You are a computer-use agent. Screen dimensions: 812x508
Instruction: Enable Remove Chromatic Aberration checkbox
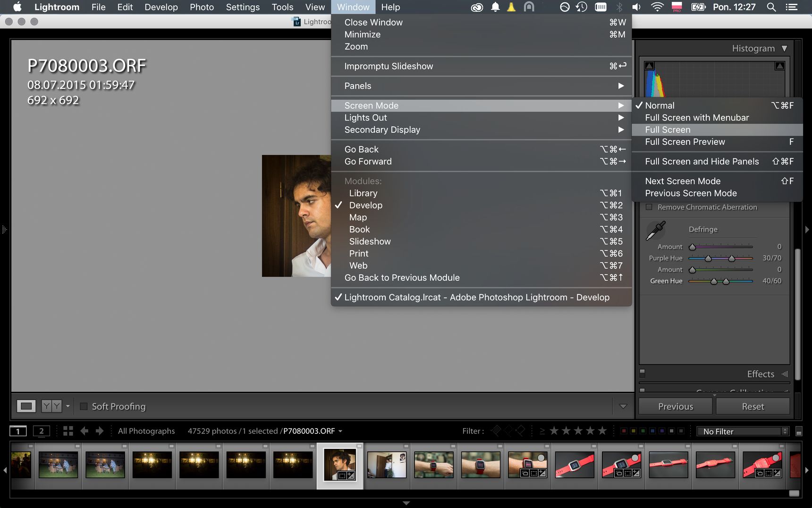649,207
